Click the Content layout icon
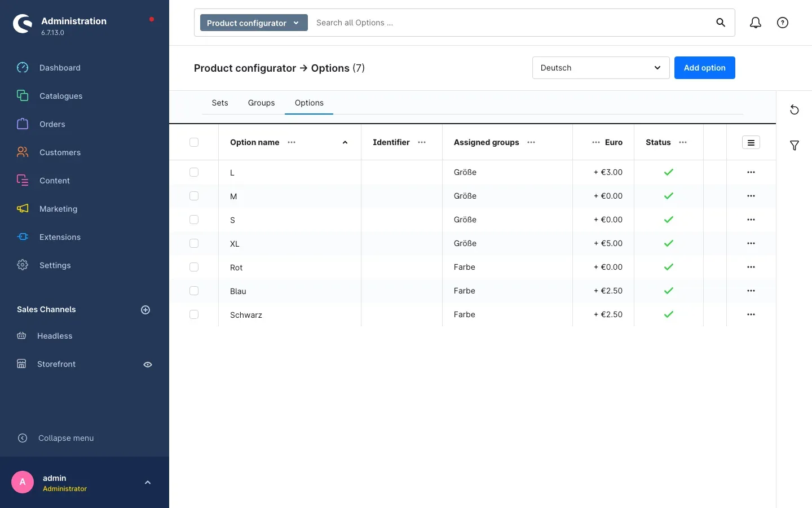Screen dimensions: 812x508 (23, 181)
